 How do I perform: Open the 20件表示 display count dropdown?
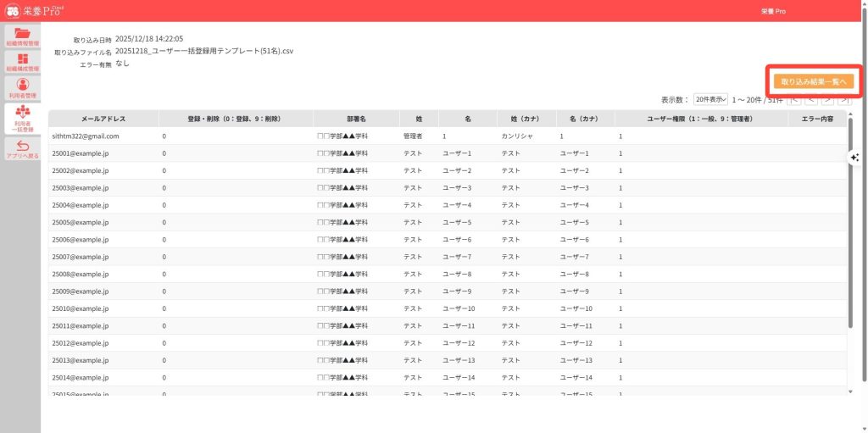click(x=709, y=99)
